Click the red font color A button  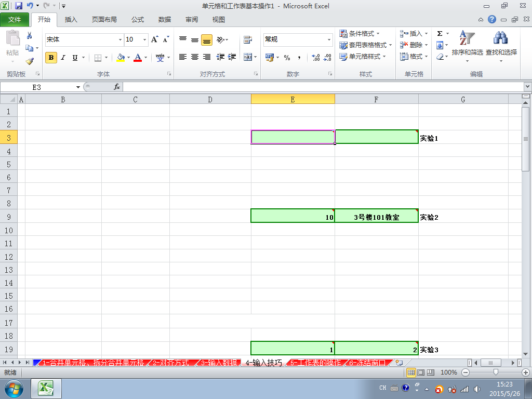coord(138,57)
